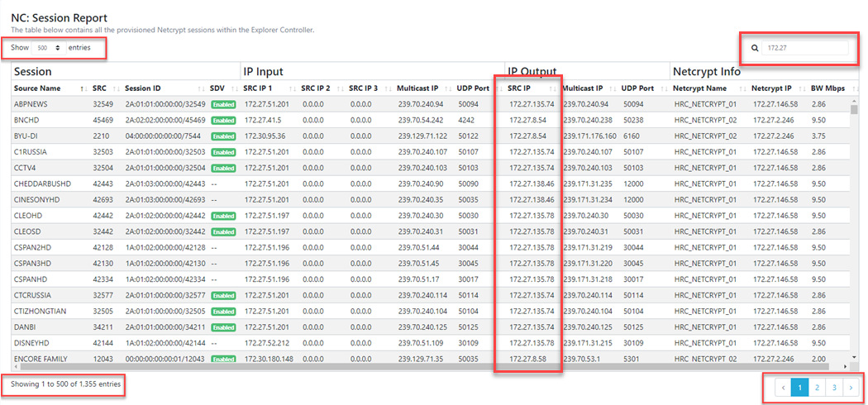Click session ID 04:00:00:00:00:00/7544
The image size is (868, 405).
point(162,136)
